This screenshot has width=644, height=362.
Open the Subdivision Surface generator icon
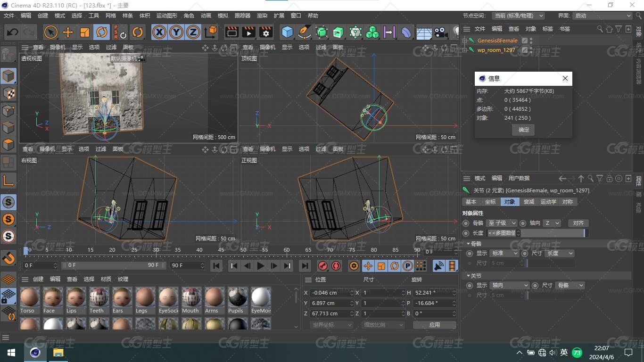coord(322,32)
